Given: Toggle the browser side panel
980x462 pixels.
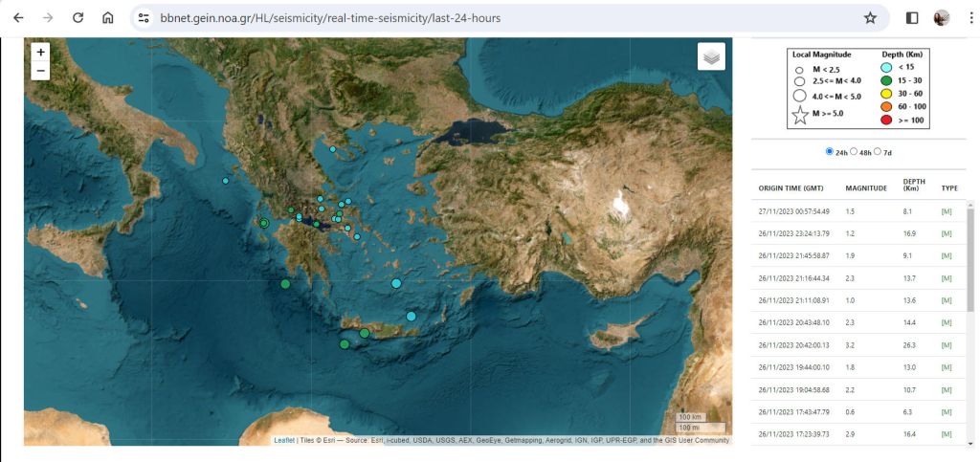Looking at the screenshot, I should point(912,18).
